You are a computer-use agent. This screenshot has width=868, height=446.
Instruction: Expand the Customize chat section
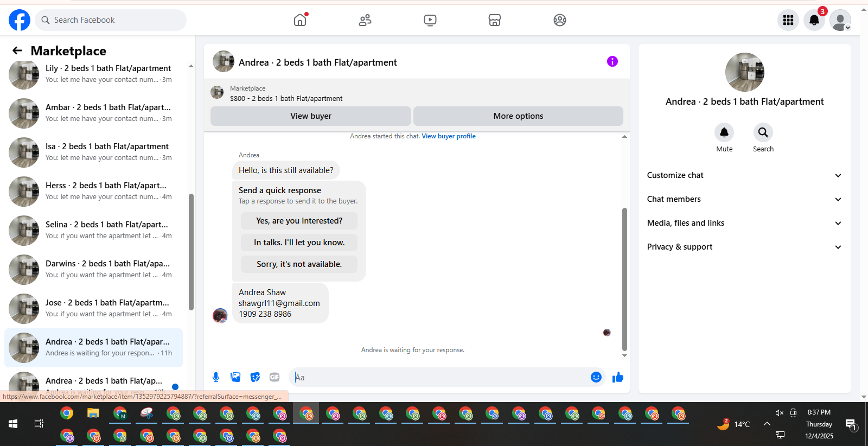744,175
